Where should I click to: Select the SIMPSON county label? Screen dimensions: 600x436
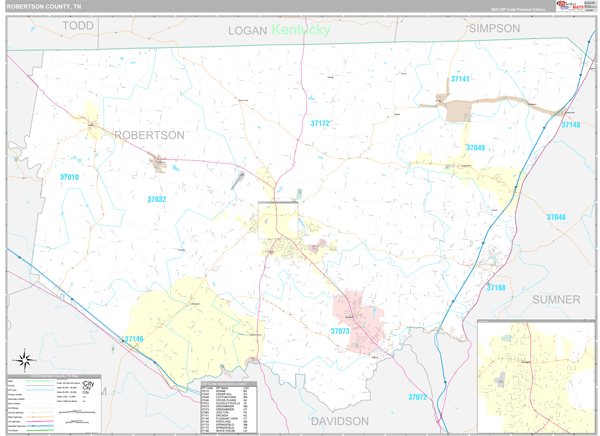(x=494, y=29)
